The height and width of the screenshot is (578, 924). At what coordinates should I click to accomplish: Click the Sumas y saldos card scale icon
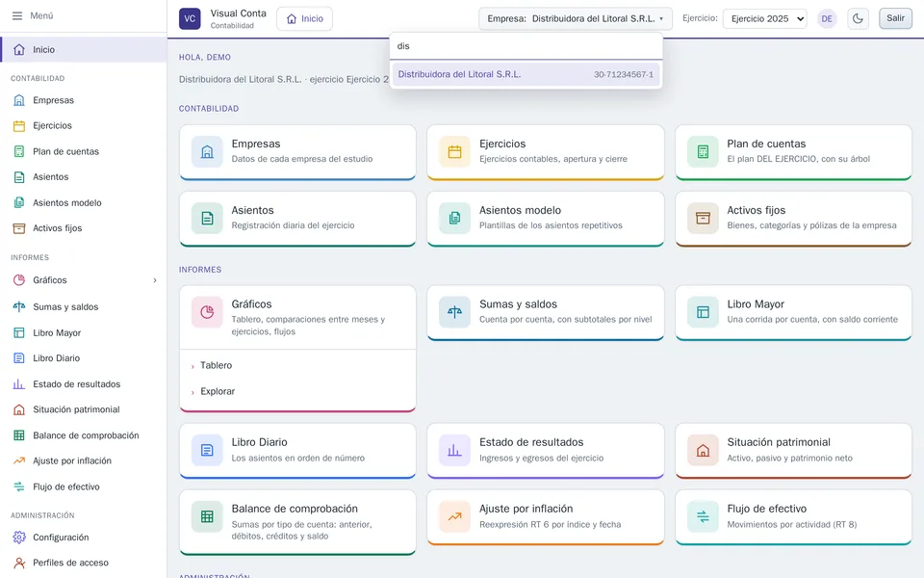click(454, 312)
